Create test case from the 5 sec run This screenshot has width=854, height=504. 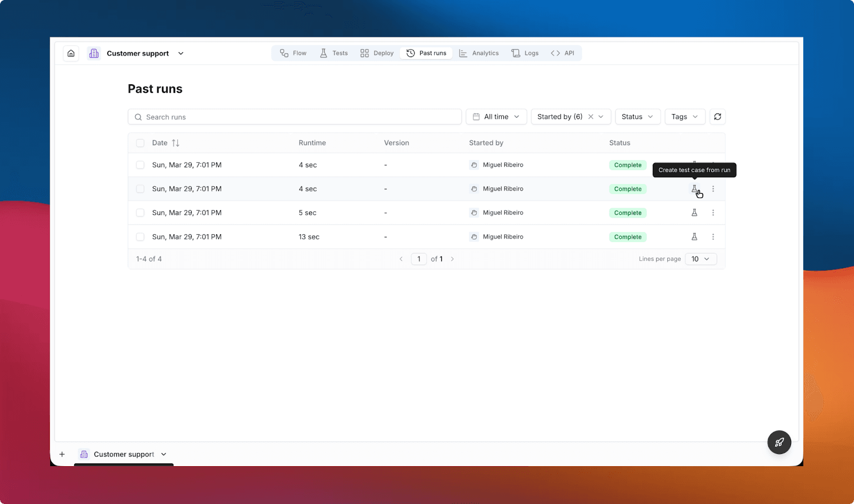694,213
